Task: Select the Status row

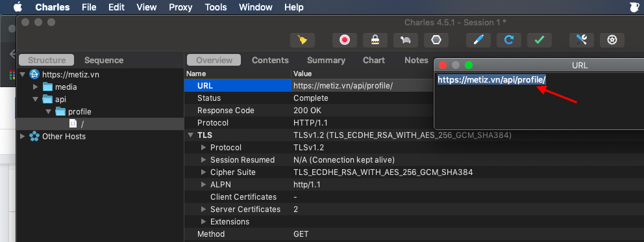Action: click(x=309, y=98)
